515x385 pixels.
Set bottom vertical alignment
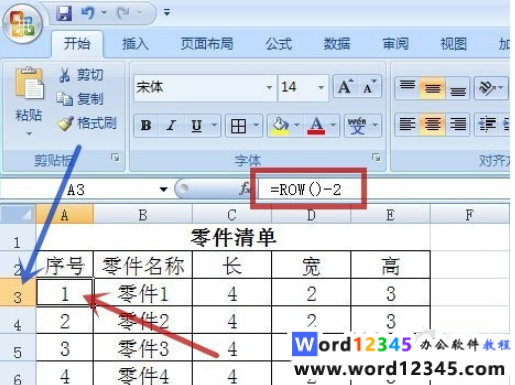(458, 88)
